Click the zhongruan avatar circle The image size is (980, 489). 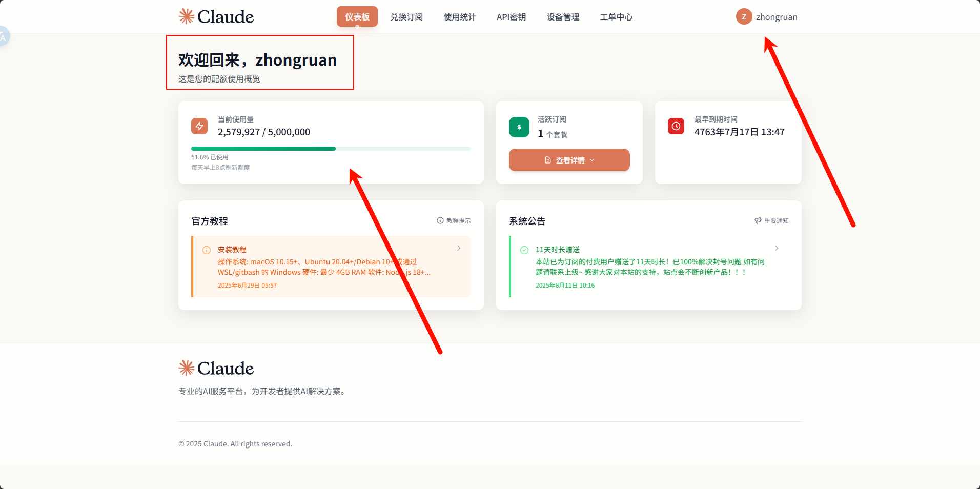(x=744, y=17)
